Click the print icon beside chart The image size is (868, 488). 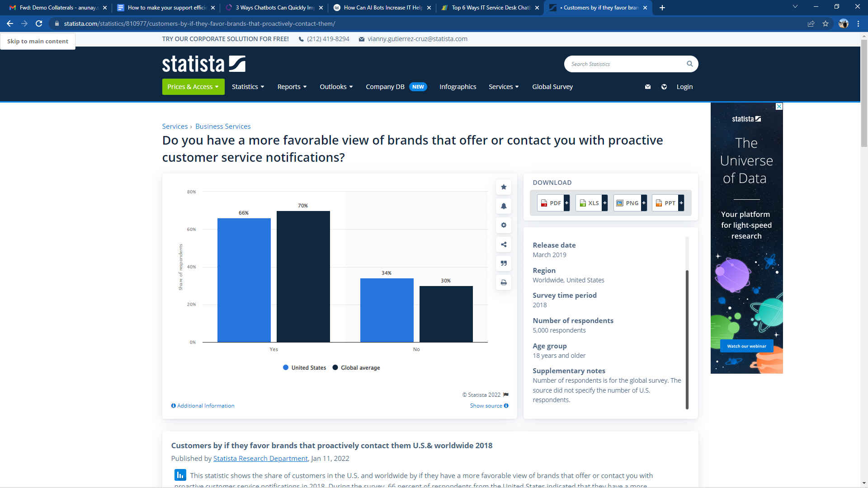coord(504,282)
